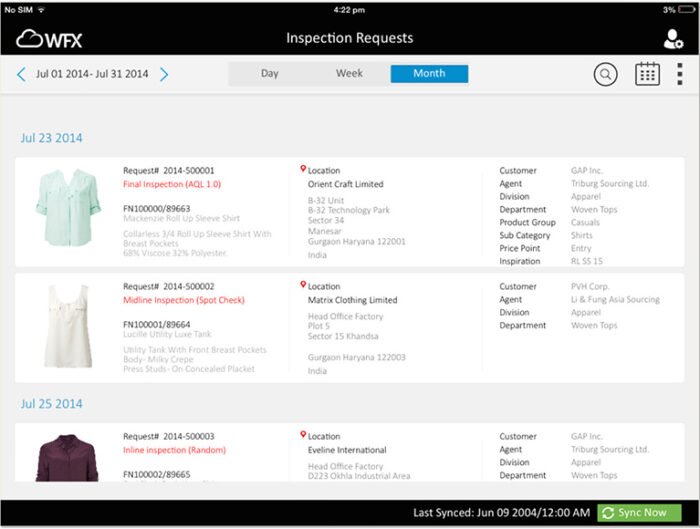
Task: Tap the mint roll-up sleeve shirt thumbnail
Action: [68, 208]
